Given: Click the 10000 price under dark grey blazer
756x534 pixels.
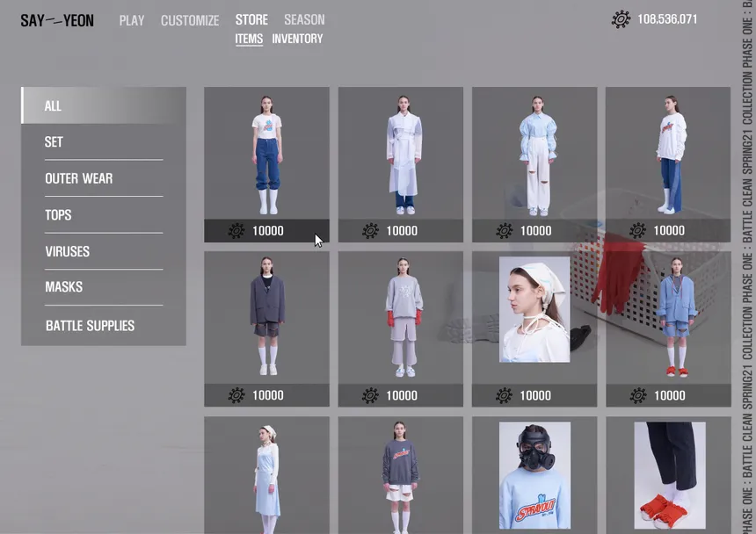Looking at the screenshot, I should tap(268, 396).
